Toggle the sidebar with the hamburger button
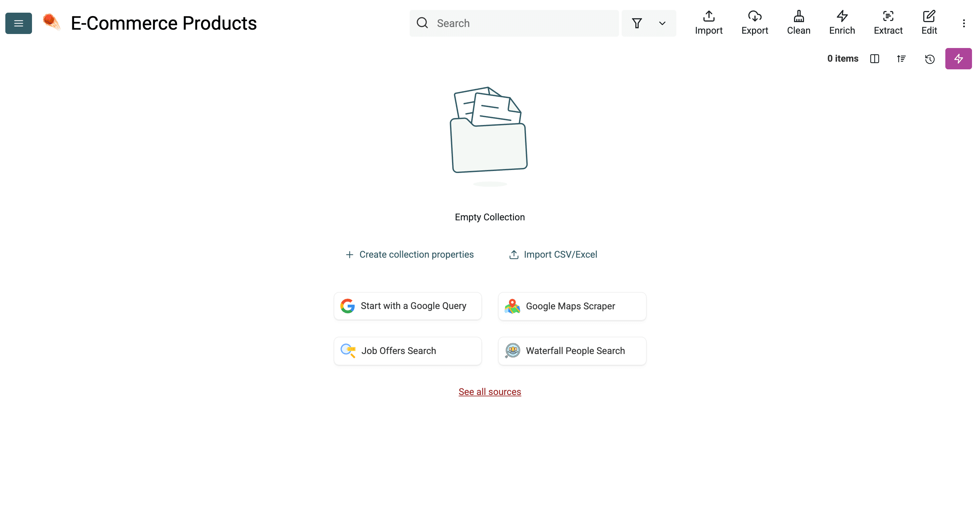This screenshot has height=532, width=980. (x=18, y=23)
